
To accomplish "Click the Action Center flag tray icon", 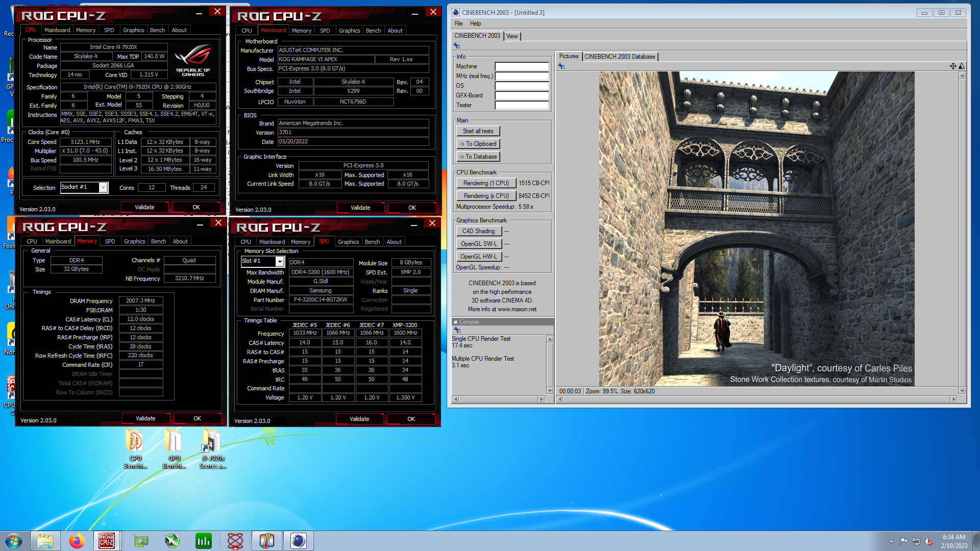I will 903,541.
